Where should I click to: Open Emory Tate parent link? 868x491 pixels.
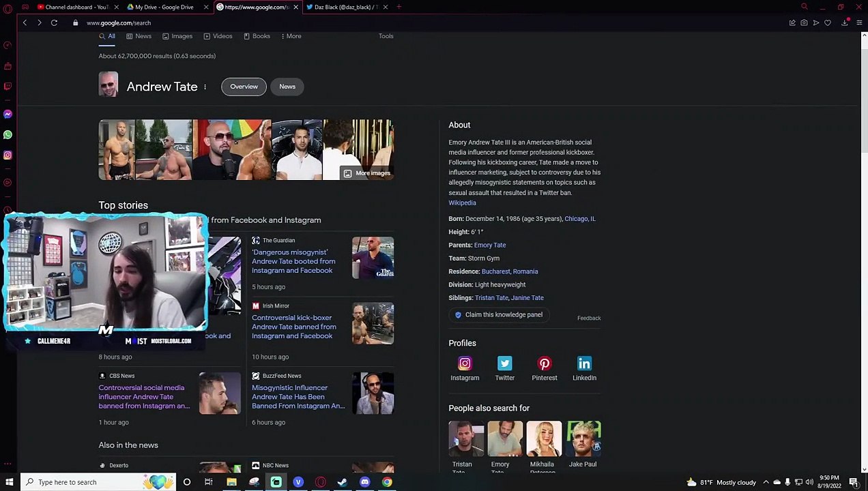click(490, 245)
